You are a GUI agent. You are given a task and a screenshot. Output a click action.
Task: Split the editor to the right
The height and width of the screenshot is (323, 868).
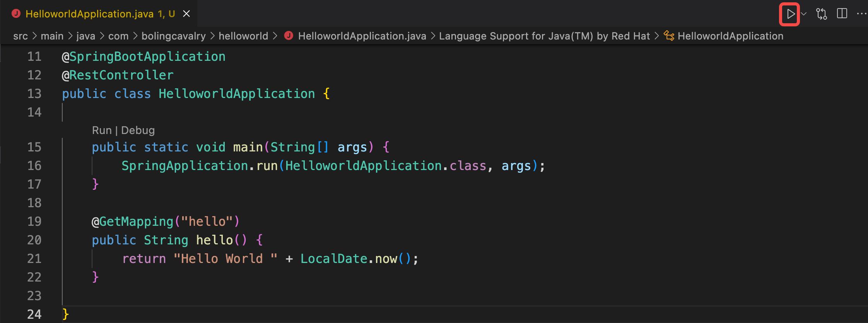pyautogui.click(x=842, y=14)
